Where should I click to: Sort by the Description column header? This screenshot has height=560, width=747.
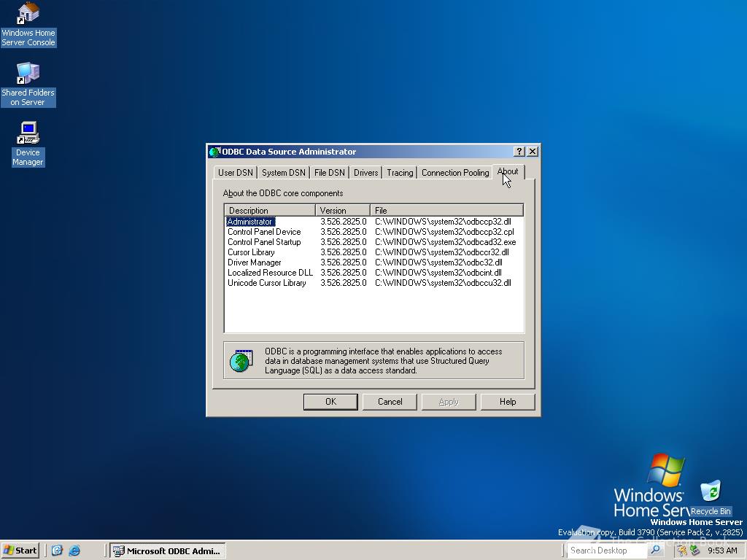pyautogui.click(x=270, y=210)
